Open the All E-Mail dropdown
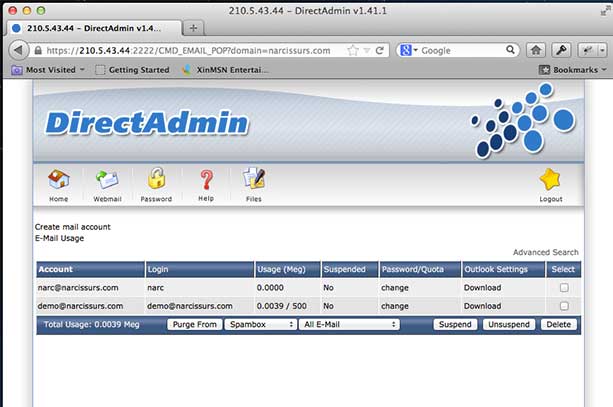 pyautogui.click(x=349, y=325)
